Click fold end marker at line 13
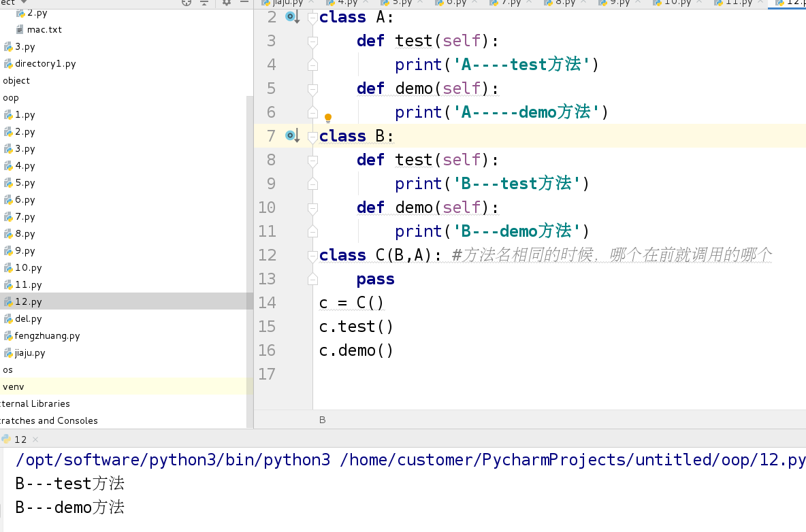 click(x=312, y=280)
